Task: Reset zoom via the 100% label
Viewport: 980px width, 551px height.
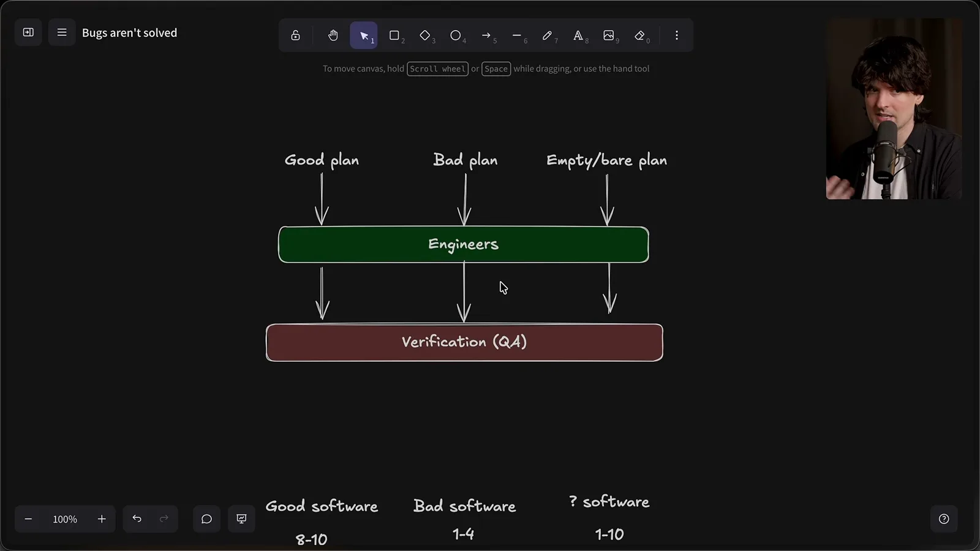Action: [x=65, y=519]
